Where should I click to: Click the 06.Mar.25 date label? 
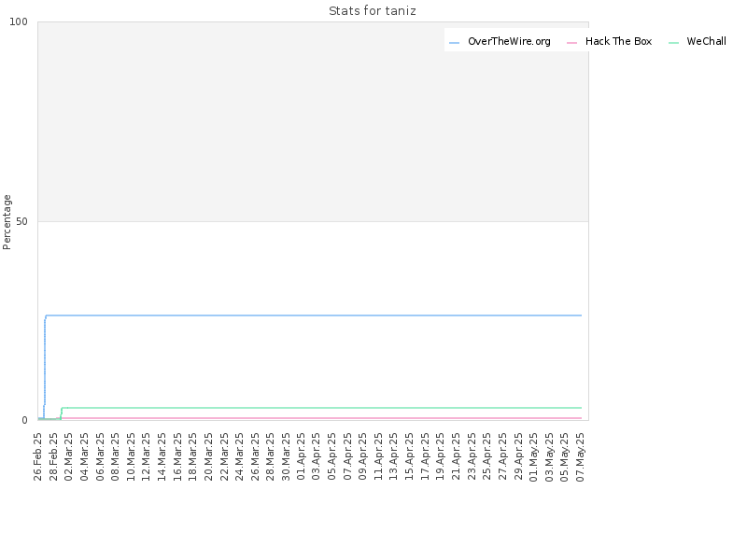pyautogui.click(x=100, y=456)
